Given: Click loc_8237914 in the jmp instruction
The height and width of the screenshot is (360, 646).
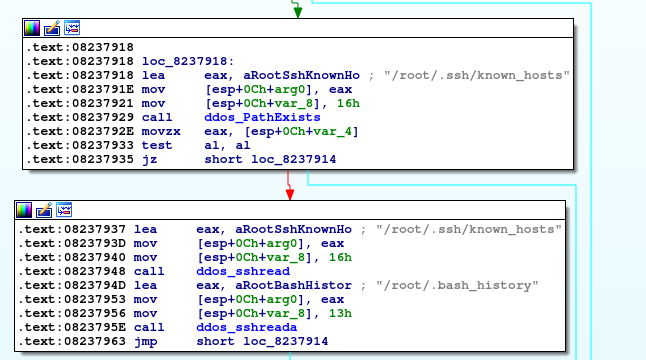Looking at the screenshot, I should coord(286,341).
